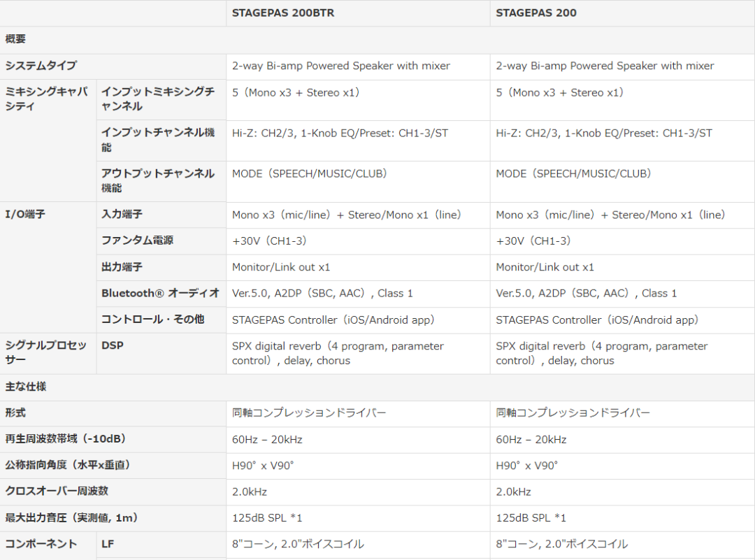Click the ミキシングキャパシティ category cell

point(48,141)
